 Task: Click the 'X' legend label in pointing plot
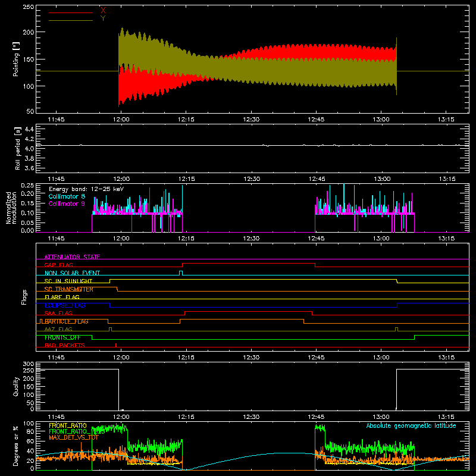(x=103, y=10)
